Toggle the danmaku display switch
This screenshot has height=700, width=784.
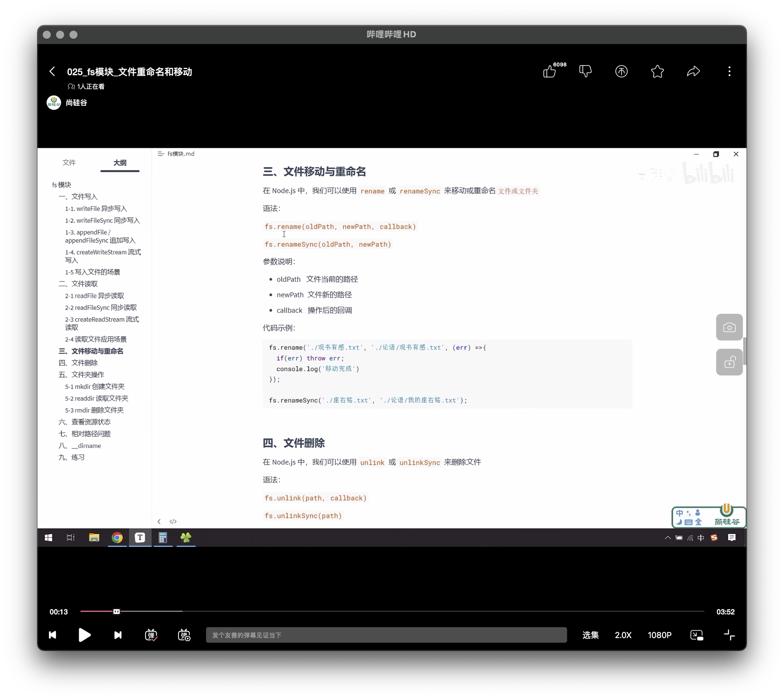pos(151,635)
